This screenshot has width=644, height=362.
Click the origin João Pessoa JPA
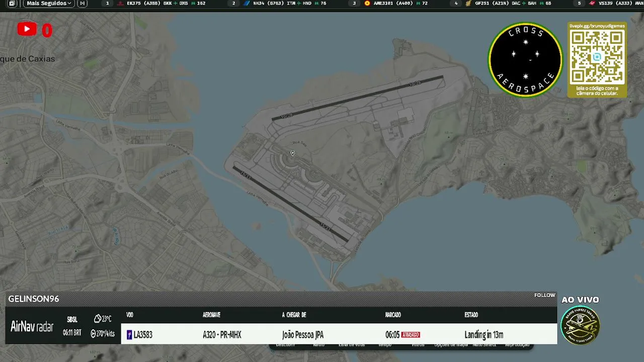click(303, 335)
